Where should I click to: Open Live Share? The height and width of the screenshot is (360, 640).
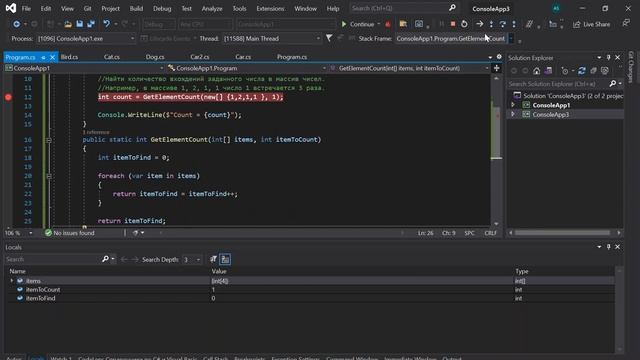[x=591, y=24]
